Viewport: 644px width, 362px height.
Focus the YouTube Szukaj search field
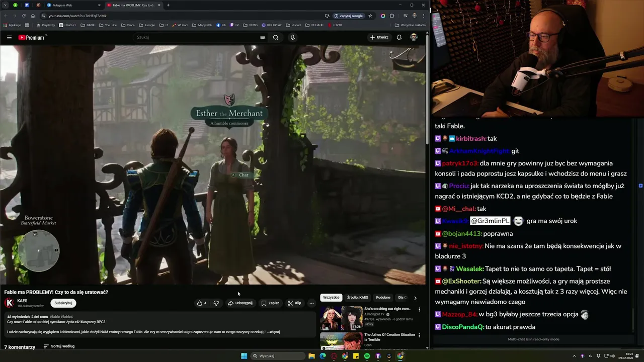click(196, 37)
